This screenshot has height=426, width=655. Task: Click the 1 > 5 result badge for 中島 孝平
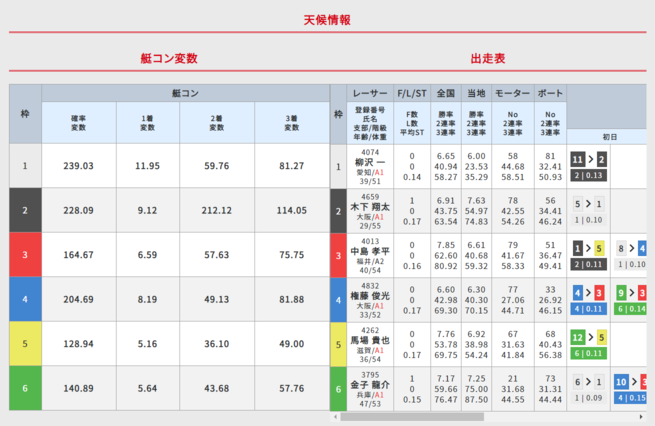pyautogui.click(x=588, y=248)
